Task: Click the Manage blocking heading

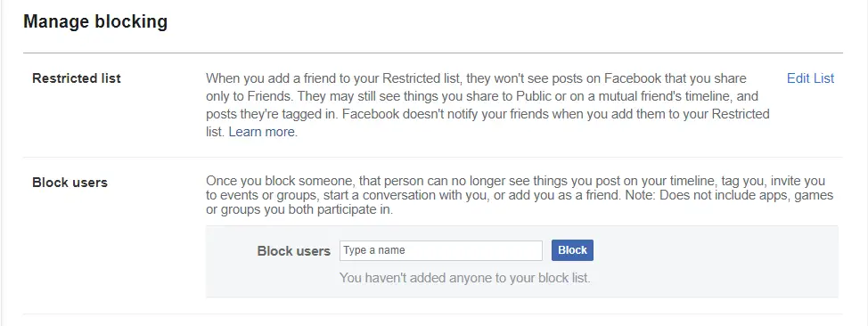Action: [95, 22]
